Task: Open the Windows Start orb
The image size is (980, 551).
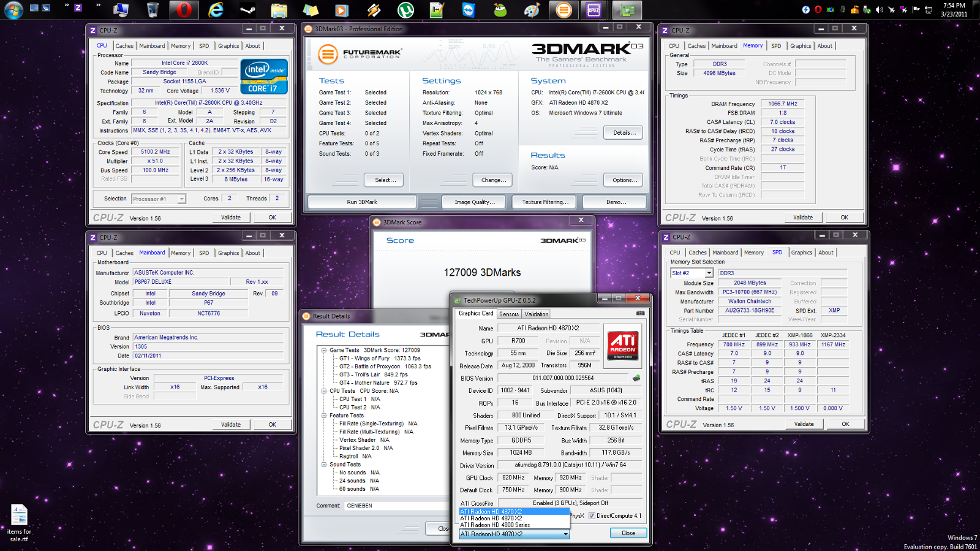Action: (13, 10)
